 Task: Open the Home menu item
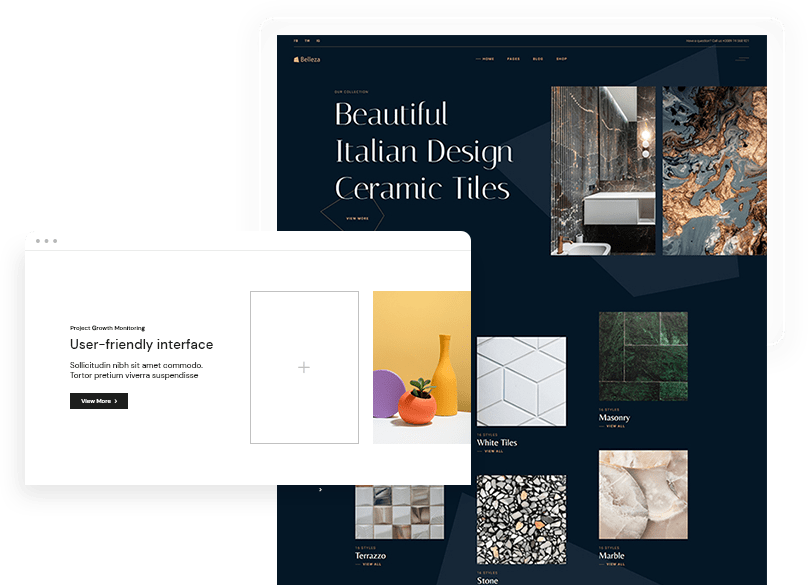tap(487, 59)
